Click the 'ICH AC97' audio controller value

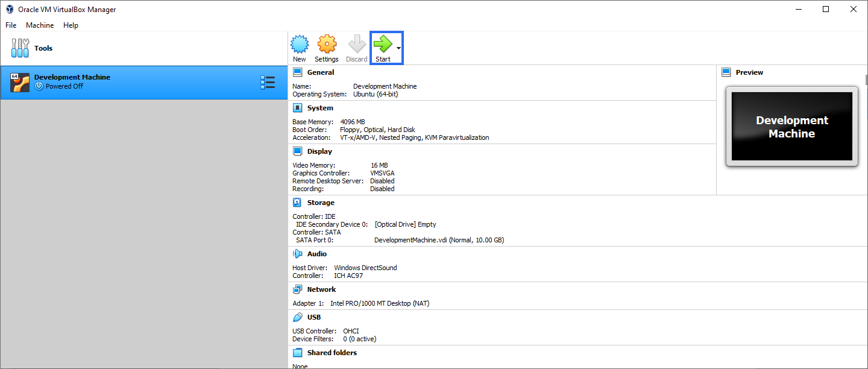pyautogui.click(x=348, y=276)
